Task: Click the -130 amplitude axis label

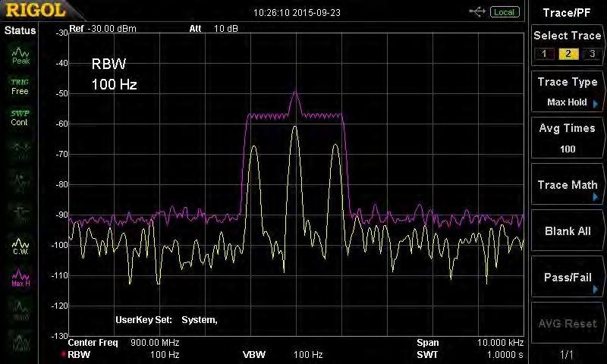Action: [x=60, y=336]
